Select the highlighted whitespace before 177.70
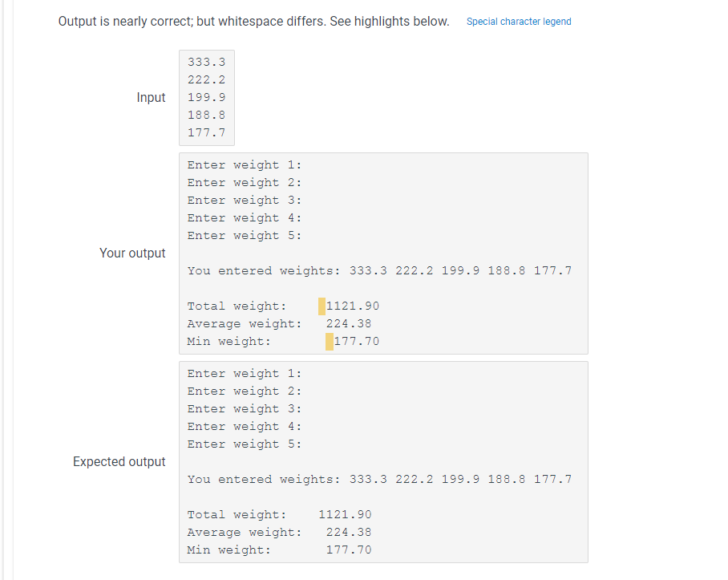 click(329, 341)
